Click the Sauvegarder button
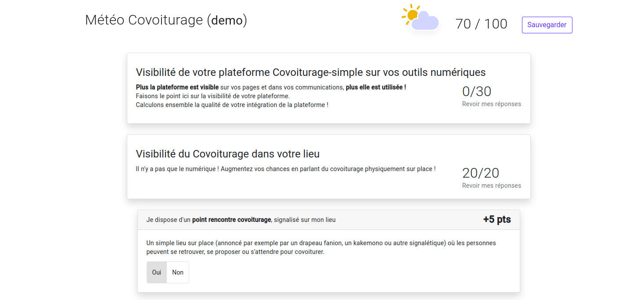644x300 pixels. pyautogui.click(x=547, y=25)
